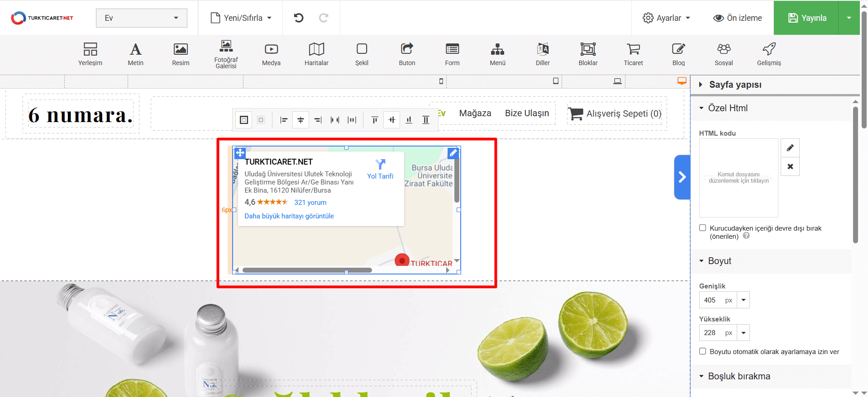Screen dimensions: 868x397
Task: Click the edit pencil on the map widget
Action: click(x=453, y=153)
